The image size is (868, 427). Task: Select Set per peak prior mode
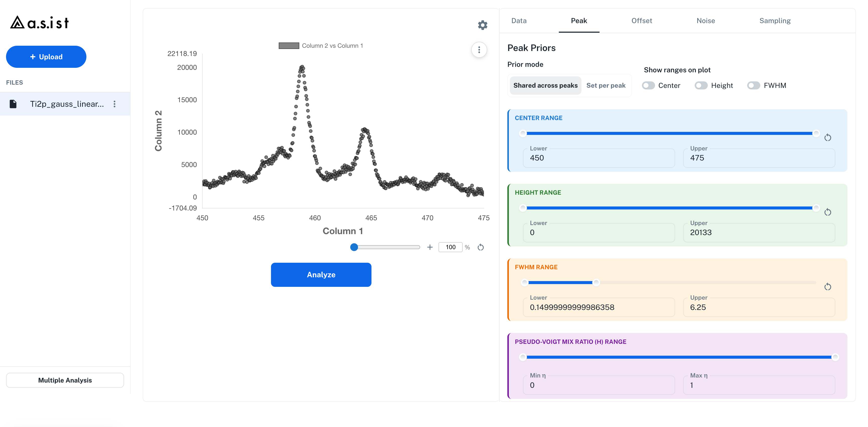(606, 86)
